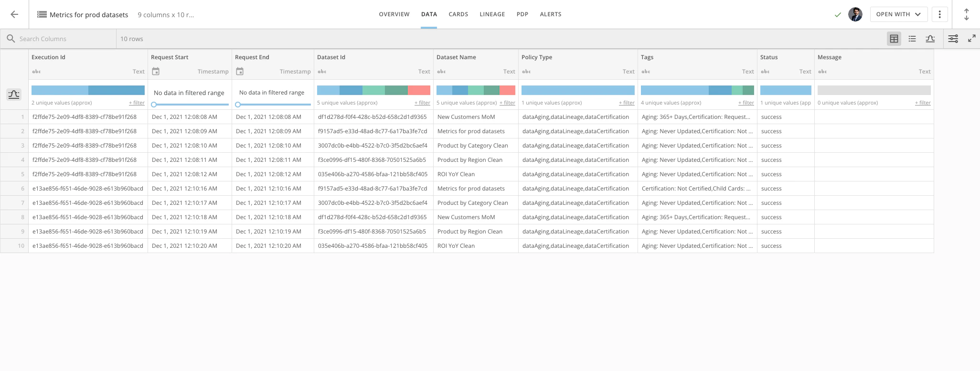This screenshot has height=371, width=980.
Task: Click row 3 'Product by Category Clean' cell
Action: pos(476,146)
